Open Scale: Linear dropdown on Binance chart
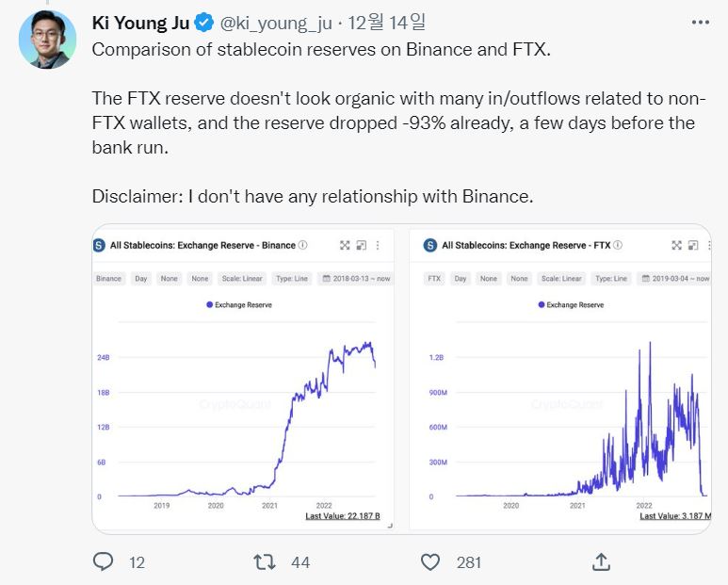The height and width of the screenshot is (585, 728). click(242, 279)
